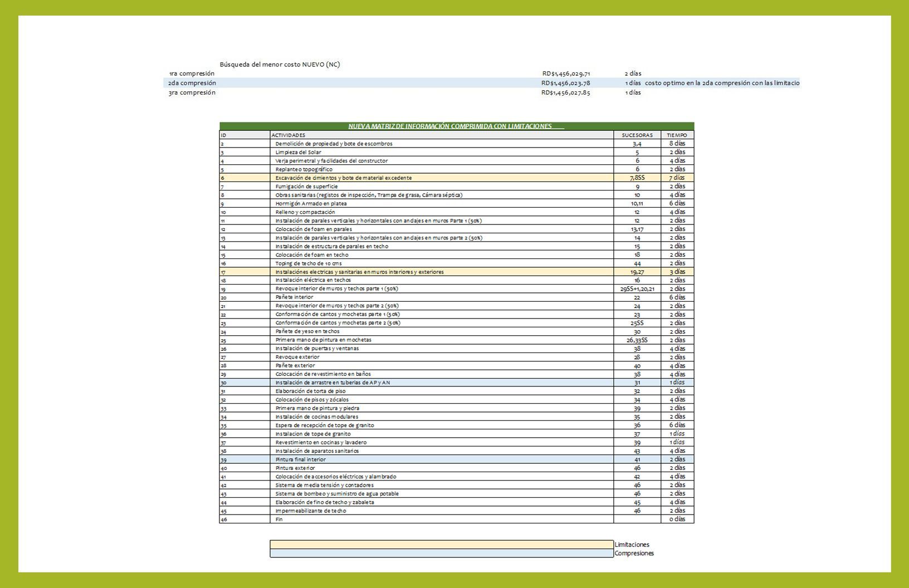Click the "costo optimo en la 2da compresión" note
Image resolution: width=909 pixels, height=588 pixels.
(722, 83)
